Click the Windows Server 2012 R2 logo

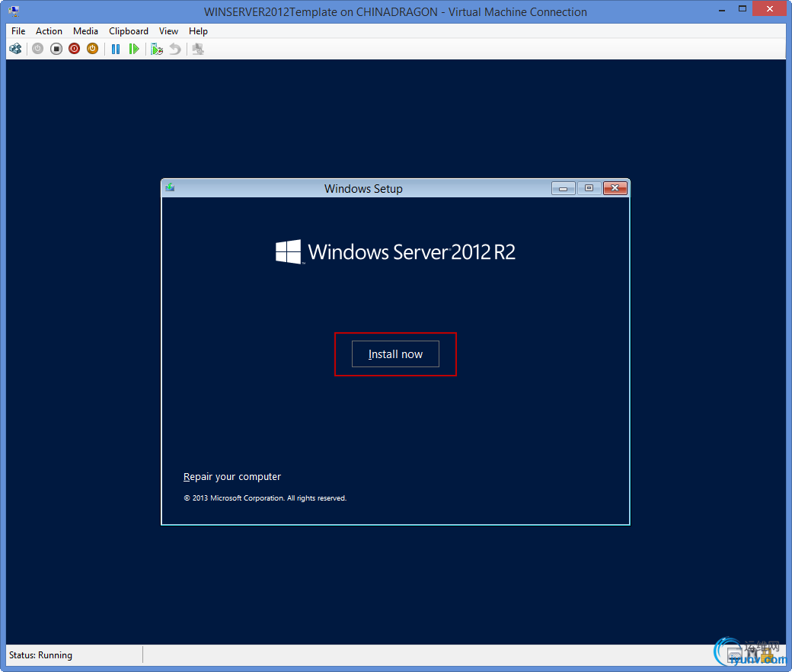395,251
